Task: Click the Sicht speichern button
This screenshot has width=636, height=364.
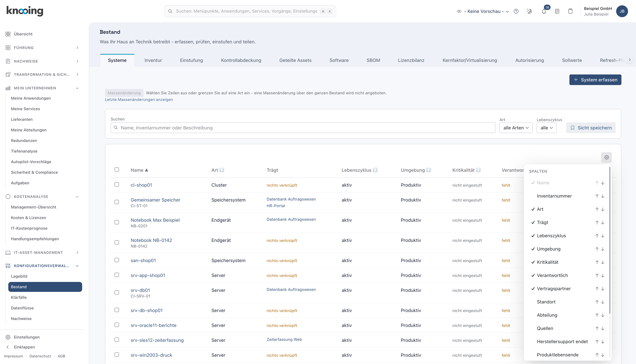Action: point(591,128)
